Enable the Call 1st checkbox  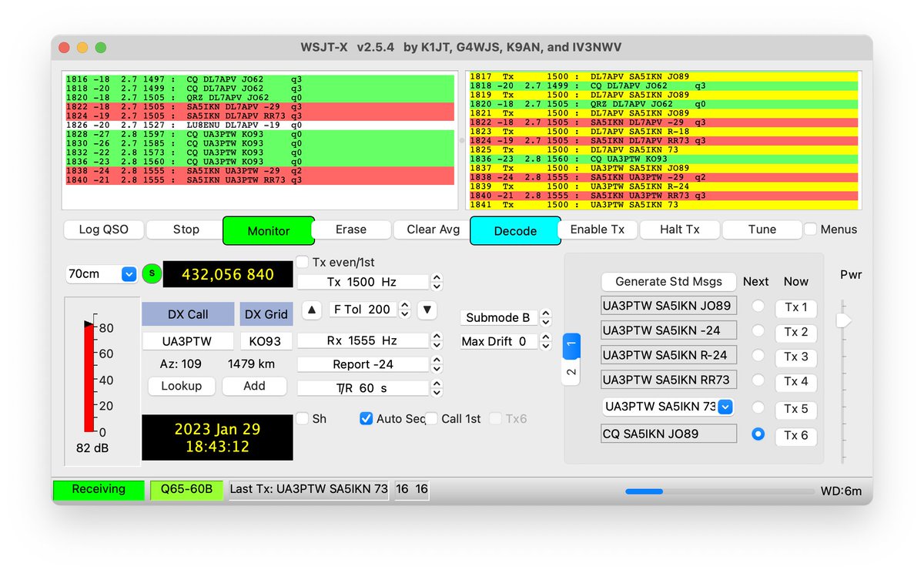[433, 418]
